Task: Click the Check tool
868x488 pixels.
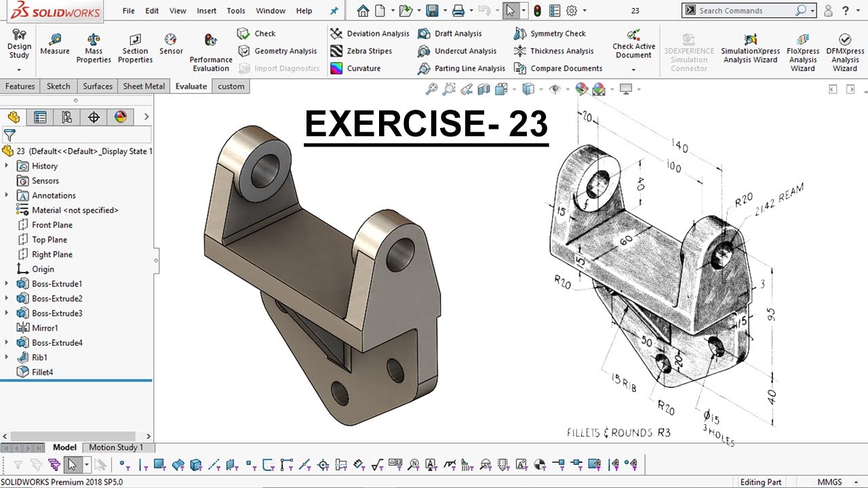Action: click(256, 33)
